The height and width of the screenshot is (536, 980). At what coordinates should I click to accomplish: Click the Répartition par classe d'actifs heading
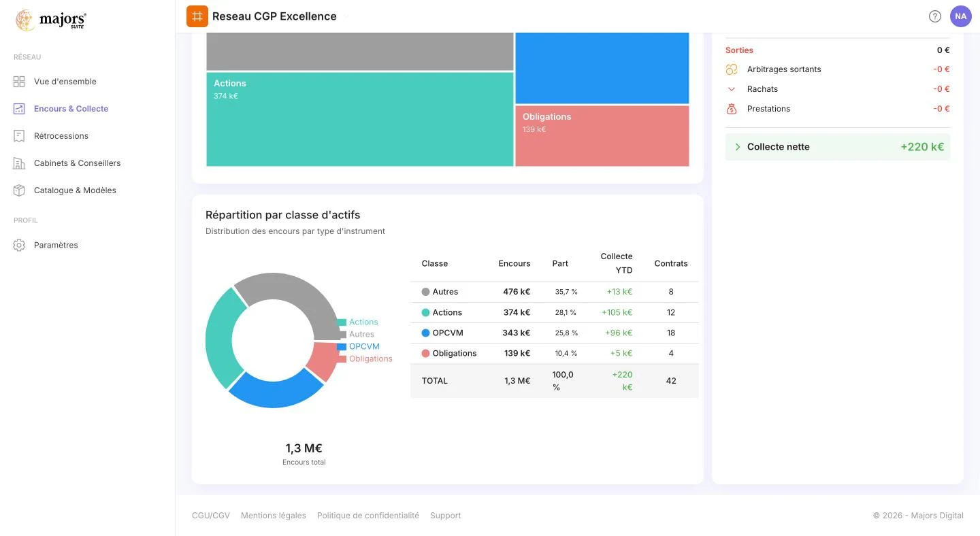[283, 215]
